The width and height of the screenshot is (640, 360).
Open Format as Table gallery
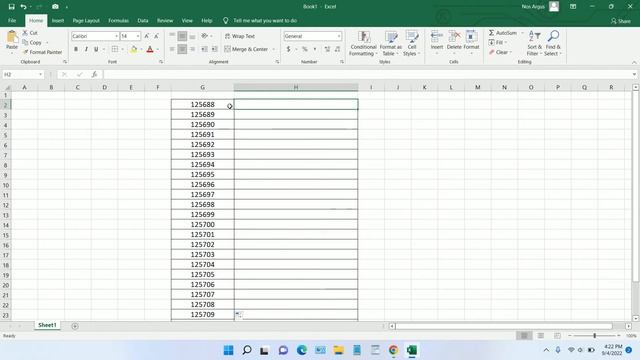[391, 44]
